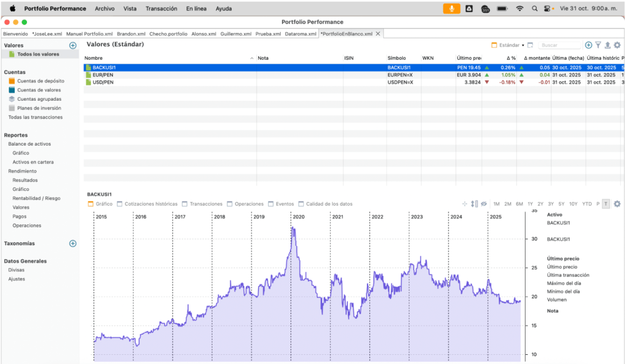Click the crosshair measurement icon on chart
Image resolution: width=625 pixels, height=364 pixels.
pyautogui.click(x=464, y=204)
